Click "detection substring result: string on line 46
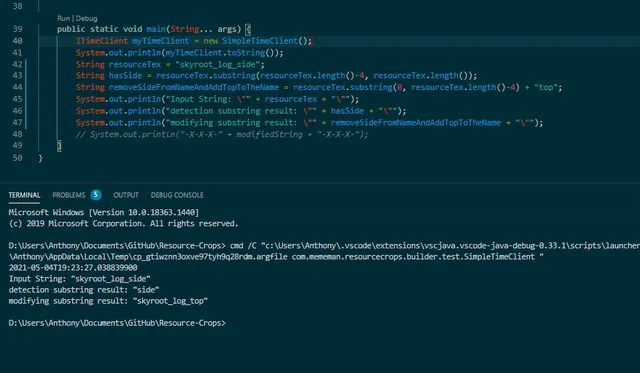 pyautogui.click(x=239, y=111)
